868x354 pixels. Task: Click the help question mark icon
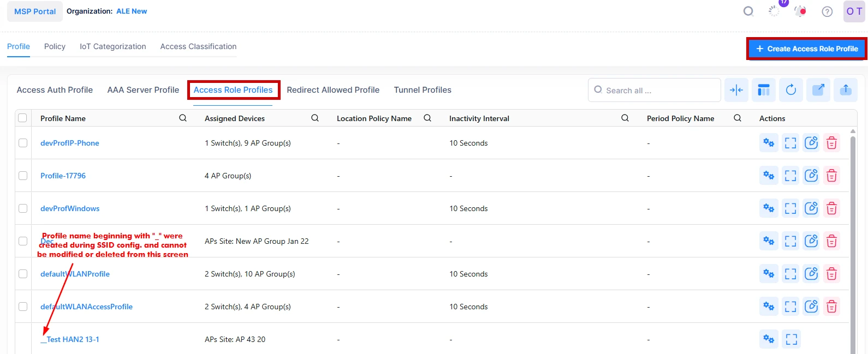point(827,11)
